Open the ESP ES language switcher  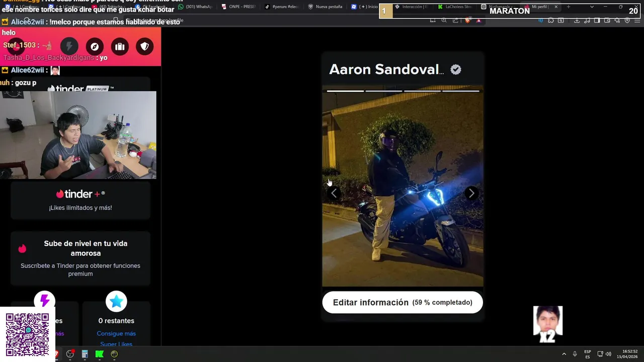tap(588, 354)
